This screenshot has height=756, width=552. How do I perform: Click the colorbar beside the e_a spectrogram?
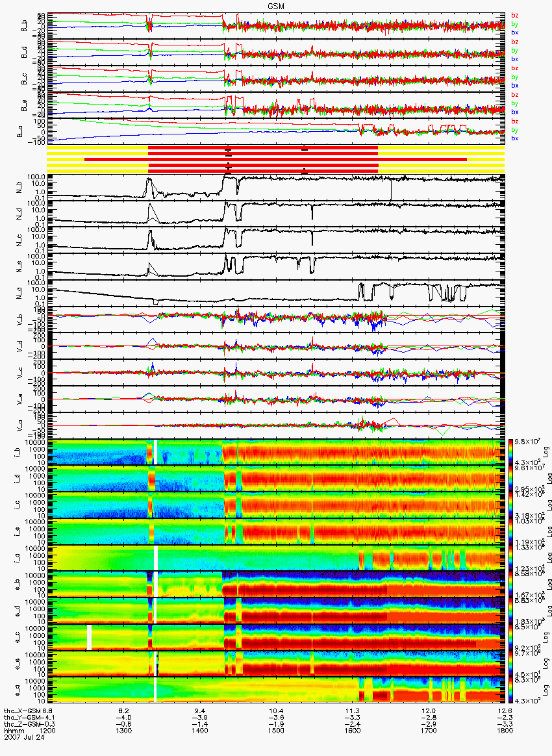511,690
